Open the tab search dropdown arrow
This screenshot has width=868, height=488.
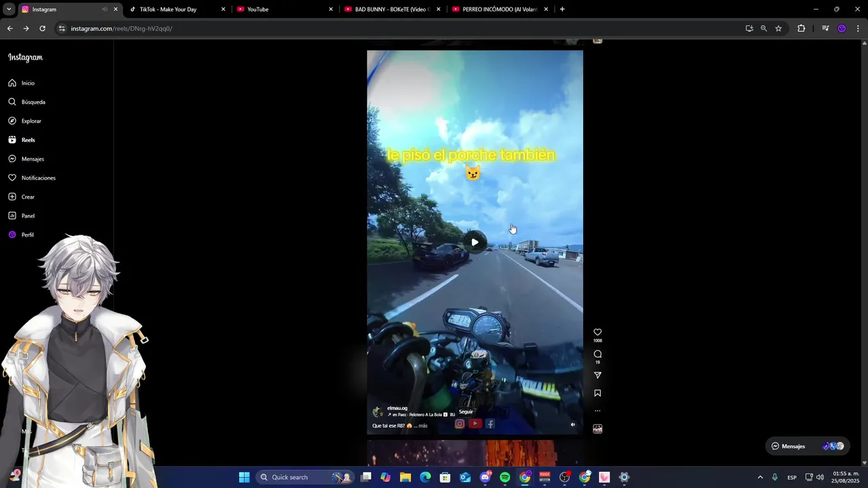coord(9,9)
